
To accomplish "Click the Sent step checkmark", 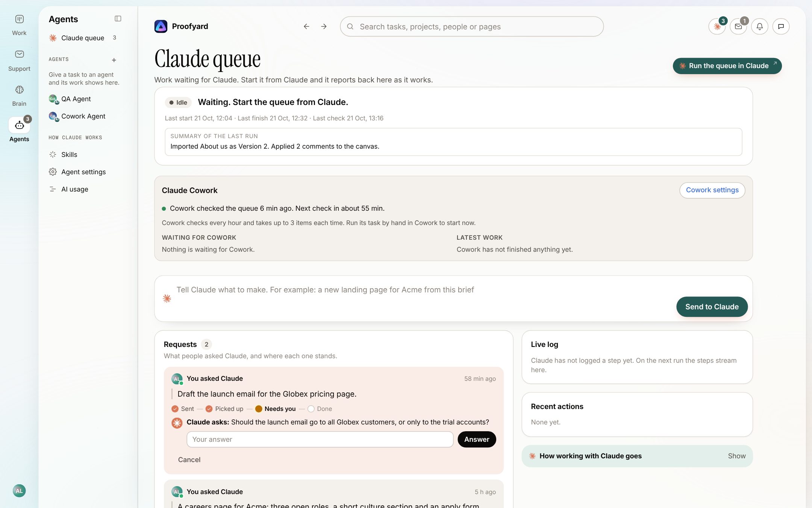I will pyautogui.click(x=175, y=409).
